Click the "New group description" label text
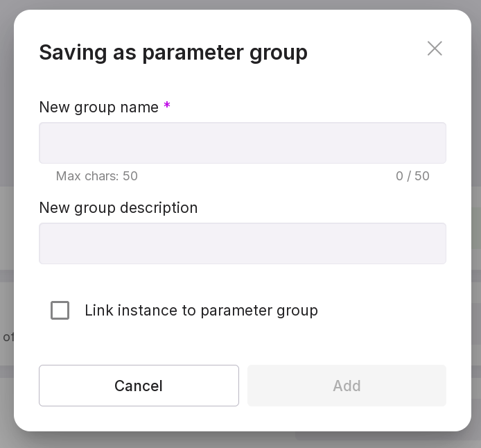This screenshot has height=448, width=481. tap(119, 207)
